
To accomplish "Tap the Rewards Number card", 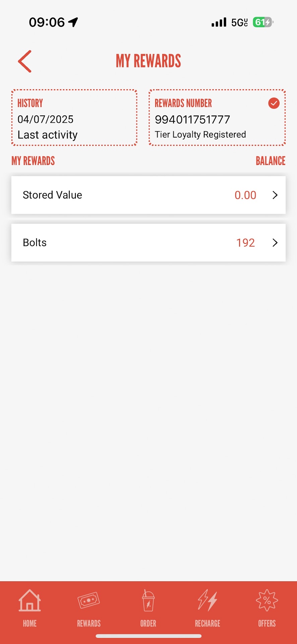I will (x=217, y=118).
